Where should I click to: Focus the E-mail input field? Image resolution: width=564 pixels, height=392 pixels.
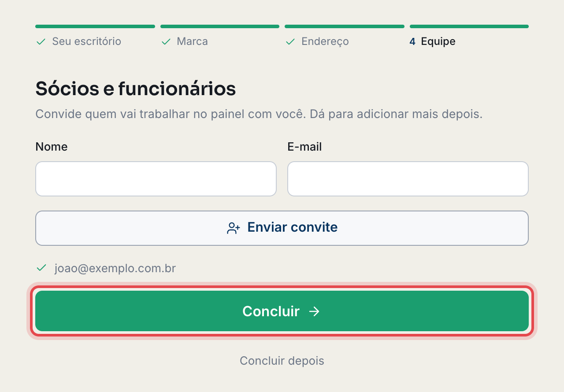[x=408, y=179]
